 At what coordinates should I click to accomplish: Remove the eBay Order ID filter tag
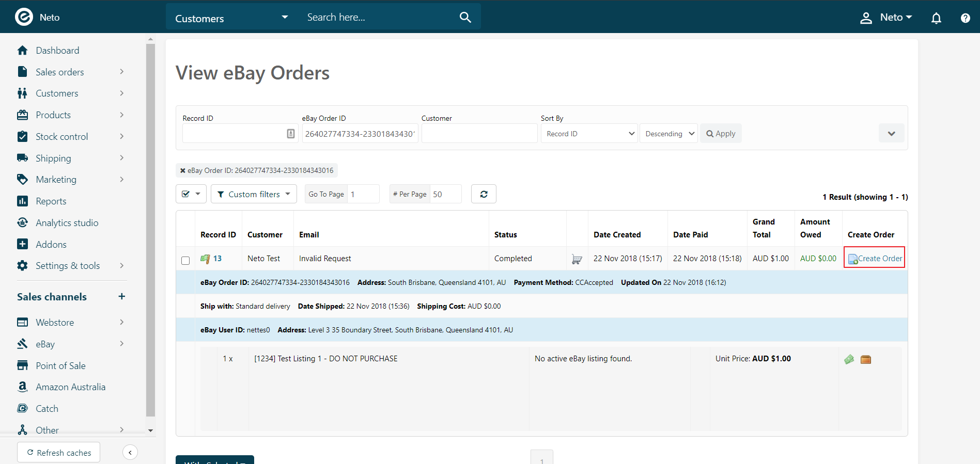(x=182, y=170)
